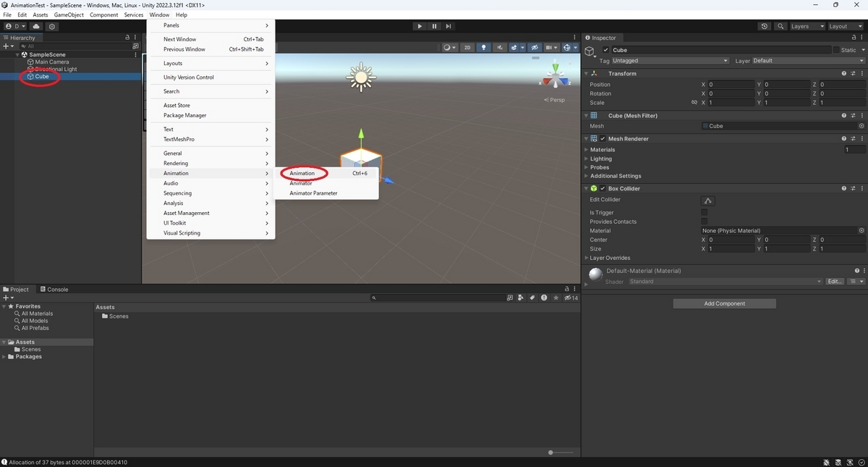868x467 pixels.
Task: Open the Hierarchy create plus dropdown
Action: (8, 46)
